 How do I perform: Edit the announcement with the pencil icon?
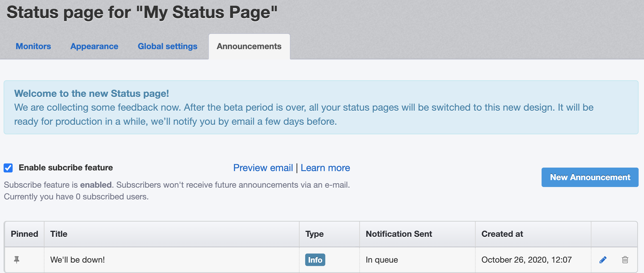click(x=603, y=260)
